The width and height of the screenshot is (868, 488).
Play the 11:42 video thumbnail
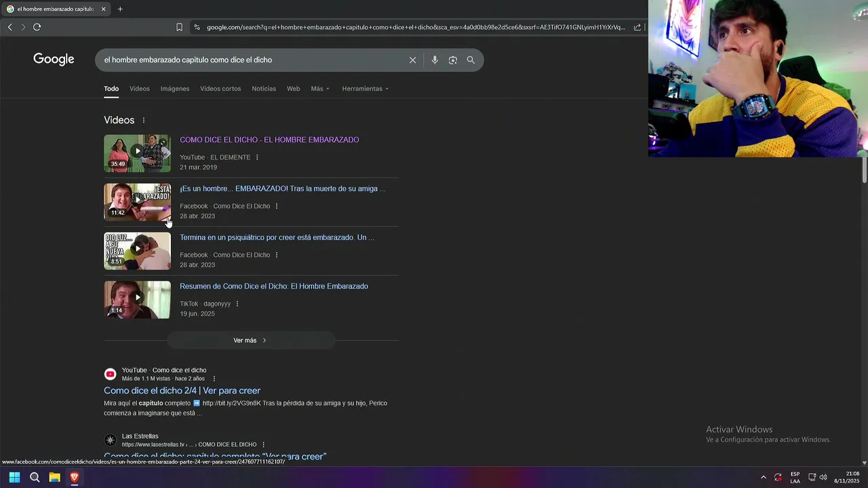pos(137,202)
